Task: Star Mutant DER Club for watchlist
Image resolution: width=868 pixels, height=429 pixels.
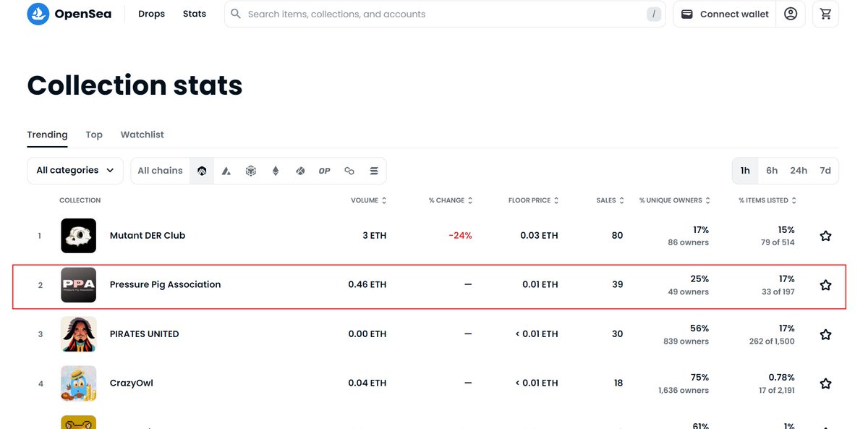Action: coord(825,236)
